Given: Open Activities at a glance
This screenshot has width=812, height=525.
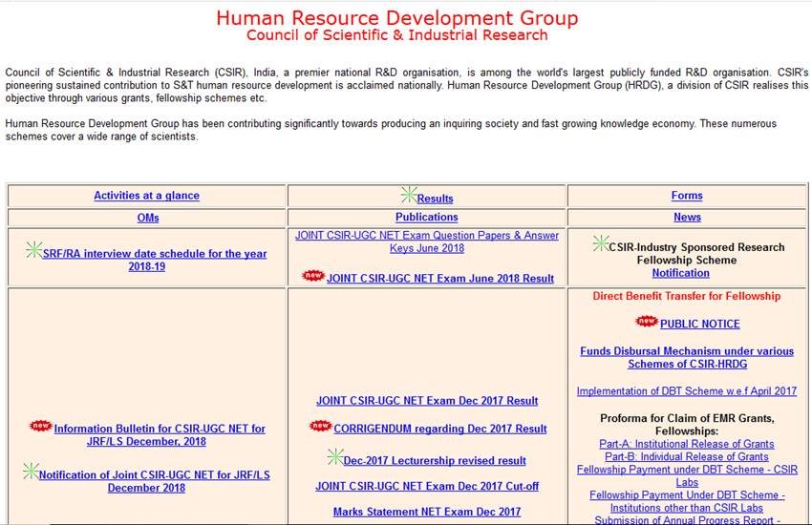Looking at the screenshot, I should point(146,196).
